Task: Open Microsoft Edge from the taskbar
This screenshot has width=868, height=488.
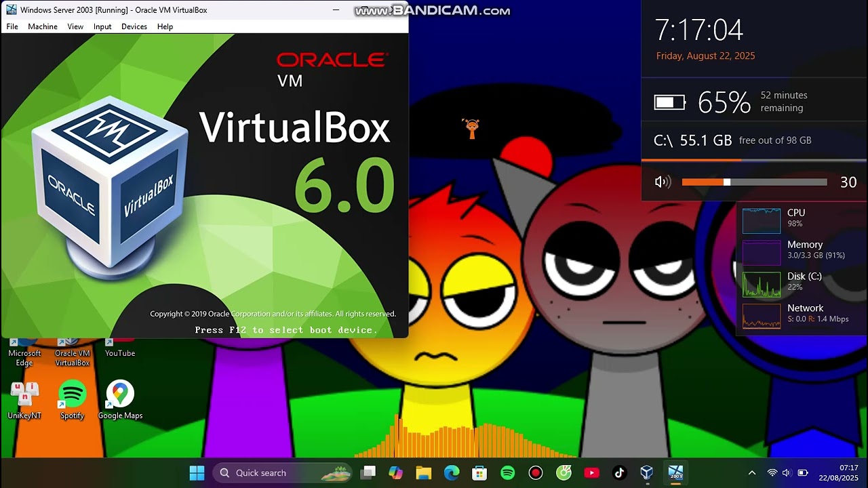Action: coord(452,473)
